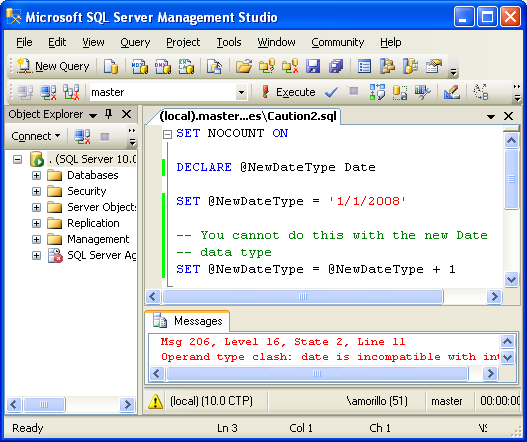Select the Management tree item
The image size is (527, 442).
tap(98, 239)
